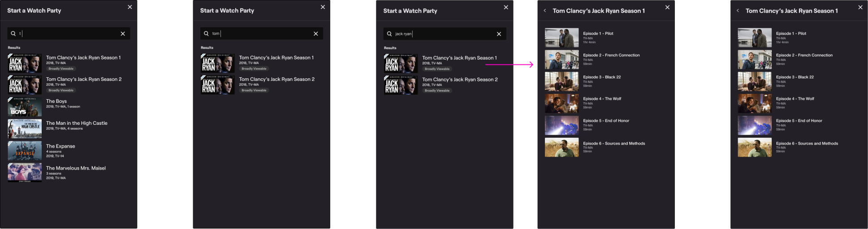Close the left episode list panel

coord(667,7)
